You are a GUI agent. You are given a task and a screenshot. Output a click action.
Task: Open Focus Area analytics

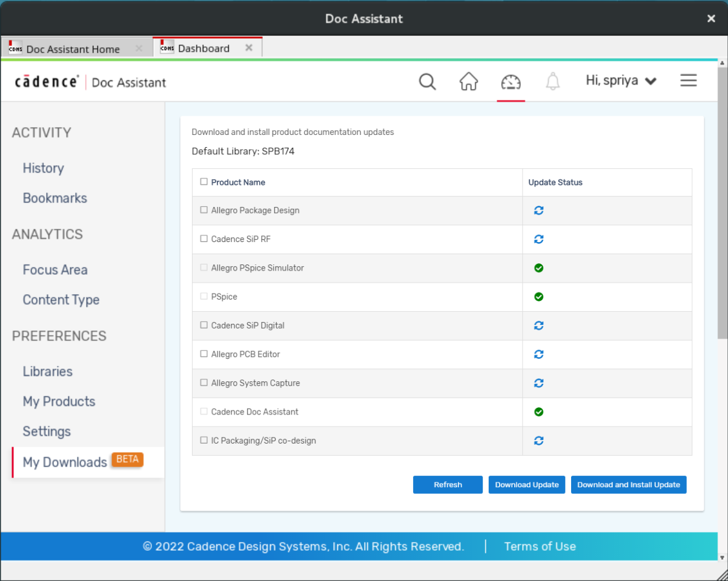click(55, 270)
